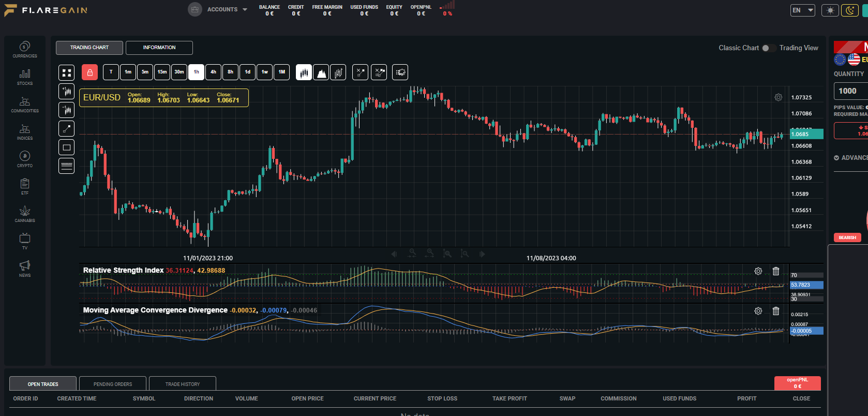Select the trend line drawing tool
Screen dimensions: 868x416
pyautogui.click(x=66, y=128)
